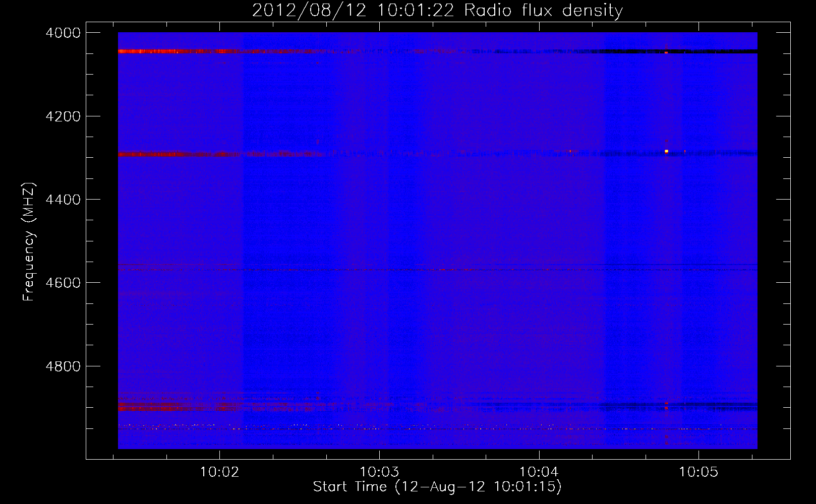
Task: Click the 4400 frequency tick label
Action: coord(63,200)
